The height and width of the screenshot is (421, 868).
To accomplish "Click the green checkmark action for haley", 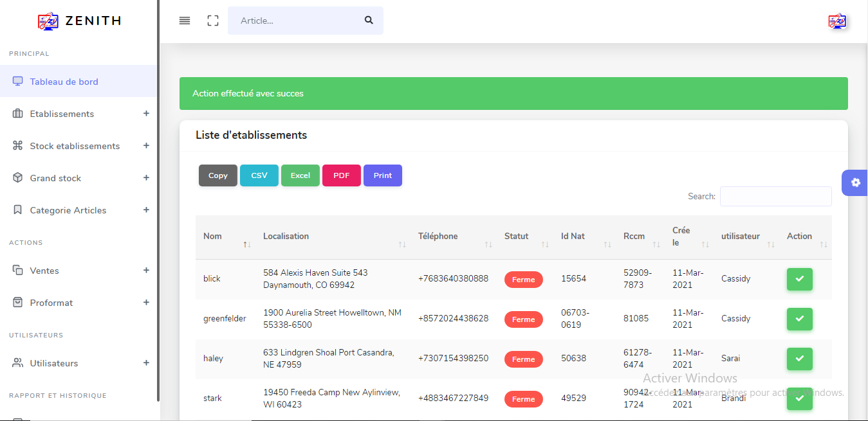I will coord(799,359).
